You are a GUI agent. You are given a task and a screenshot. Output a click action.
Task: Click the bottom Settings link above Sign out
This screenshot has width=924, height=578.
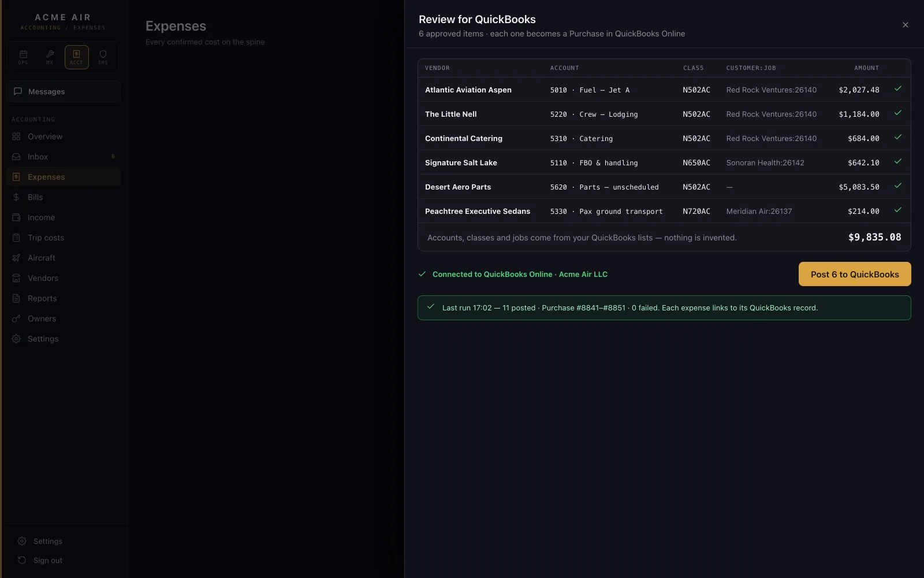(48, 541)
